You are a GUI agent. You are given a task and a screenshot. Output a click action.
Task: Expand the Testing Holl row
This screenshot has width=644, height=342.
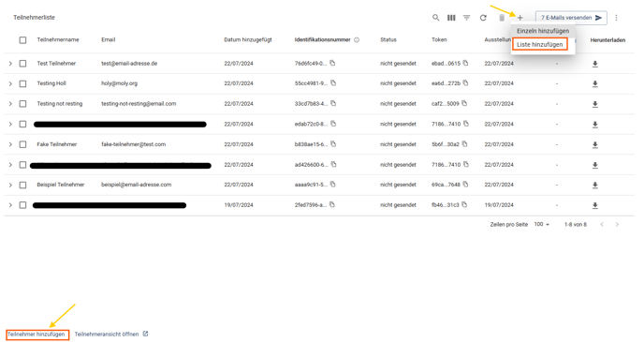pos(10,83)
